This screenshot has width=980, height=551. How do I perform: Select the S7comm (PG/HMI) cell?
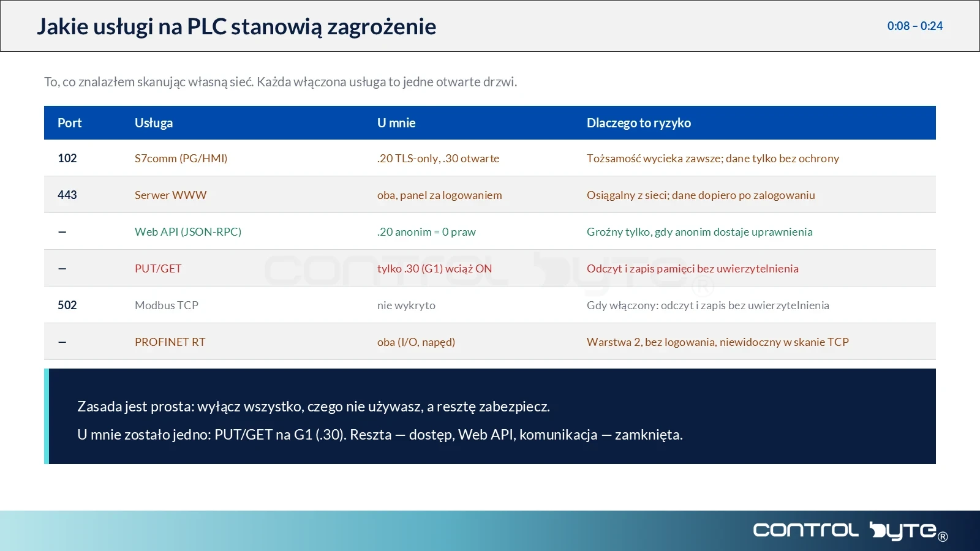[181, 158]
